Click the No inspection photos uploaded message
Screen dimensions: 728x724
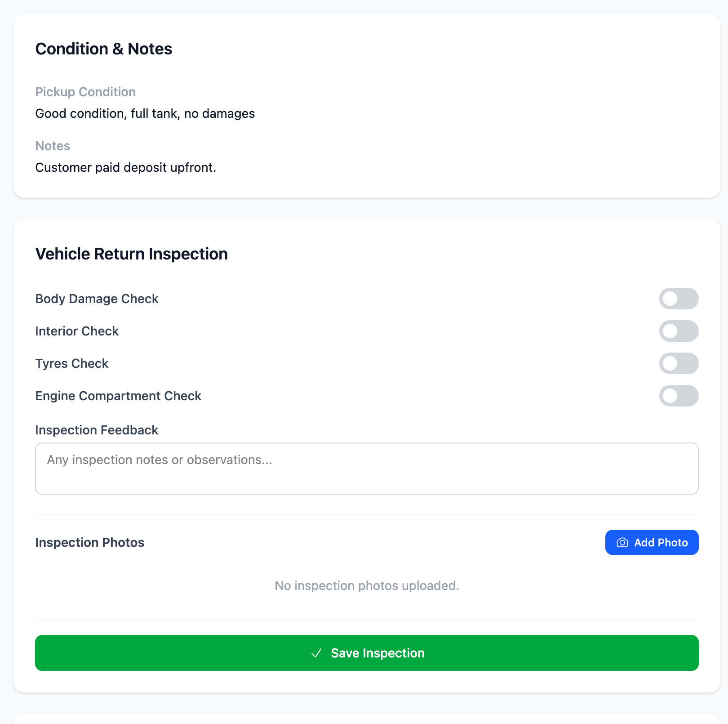pyautogui.click(x=367, y=585)
